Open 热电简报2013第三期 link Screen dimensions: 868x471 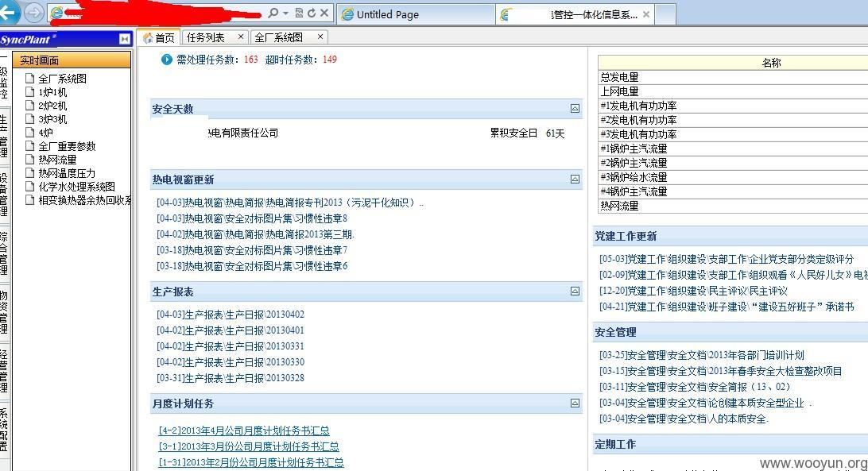pyautogui.click(x=255, y=234)
